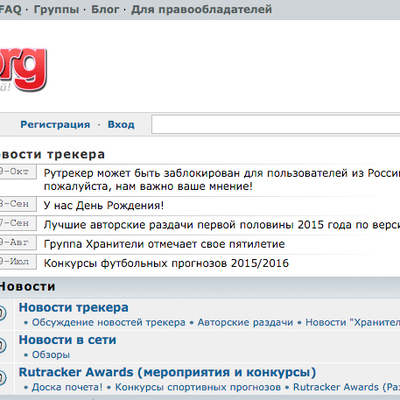
Task: Open Rutracker Awards (мероприятия и конкурсы) forum
Action: click(x=167, y=372)
